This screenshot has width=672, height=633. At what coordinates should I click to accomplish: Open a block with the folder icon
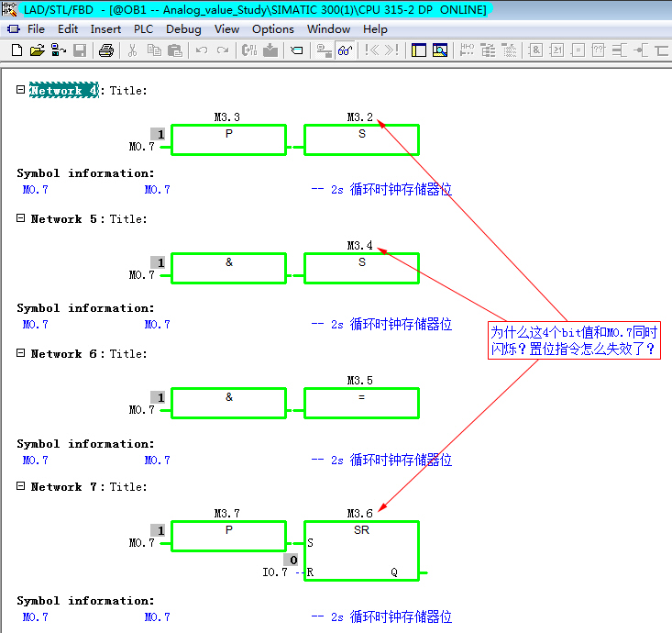38,50
